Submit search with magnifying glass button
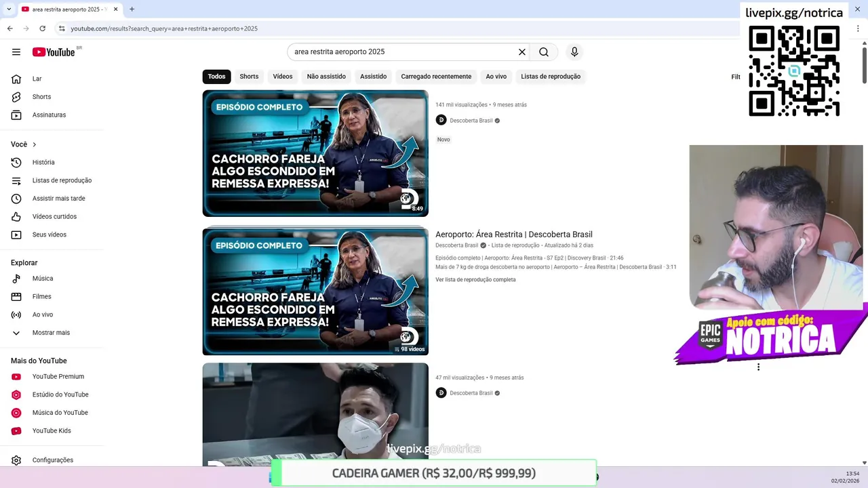The image size is (868, 488). point(544,52)
